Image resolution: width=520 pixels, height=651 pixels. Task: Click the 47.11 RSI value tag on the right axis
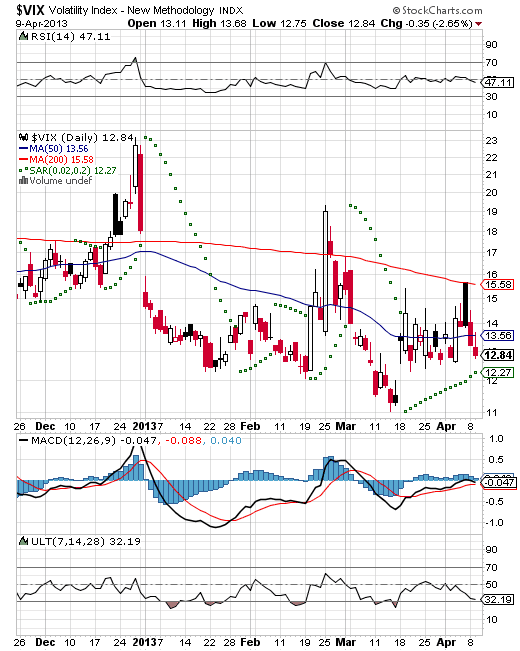[498, 82]
